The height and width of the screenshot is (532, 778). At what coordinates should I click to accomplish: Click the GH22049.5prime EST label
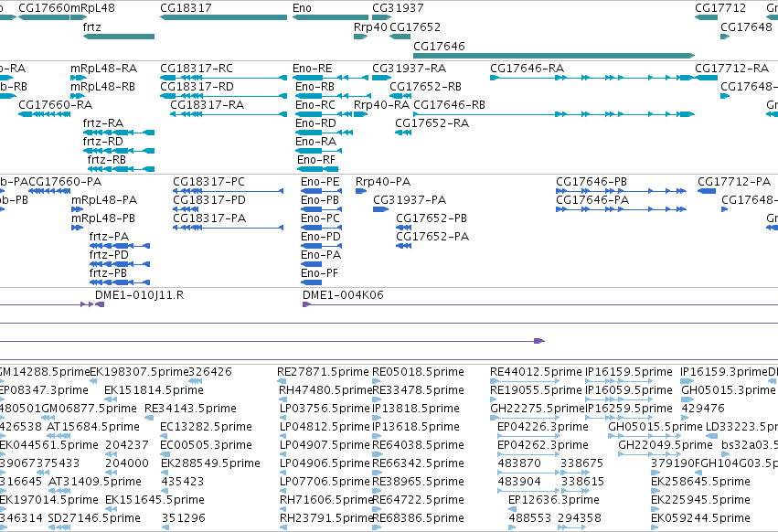point(666,445)
